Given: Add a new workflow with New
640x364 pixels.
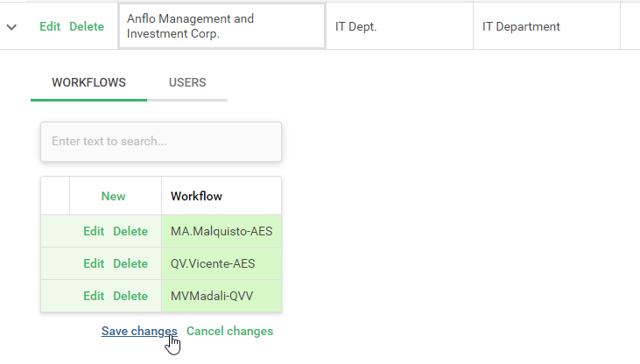Looking at the screenshot, I should 114,197.
